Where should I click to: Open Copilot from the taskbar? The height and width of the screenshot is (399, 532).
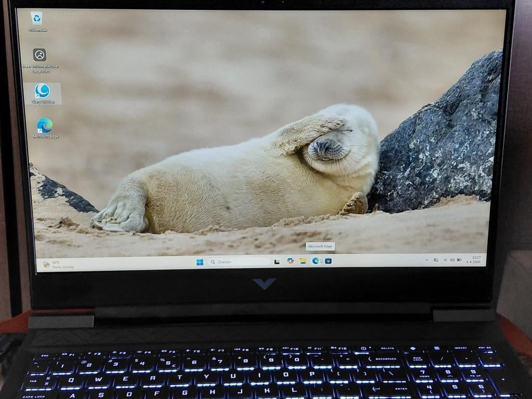tap(290, 261)
